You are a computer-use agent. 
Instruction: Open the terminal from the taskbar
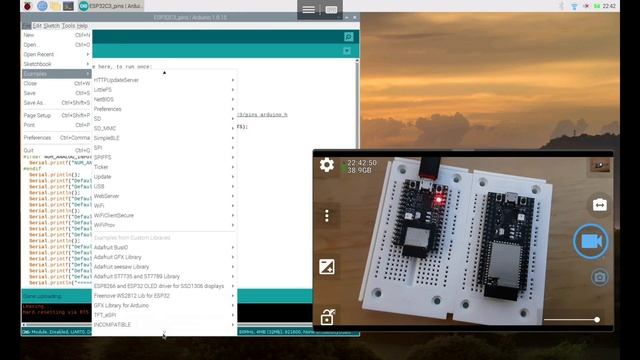[x=68, y=6]
